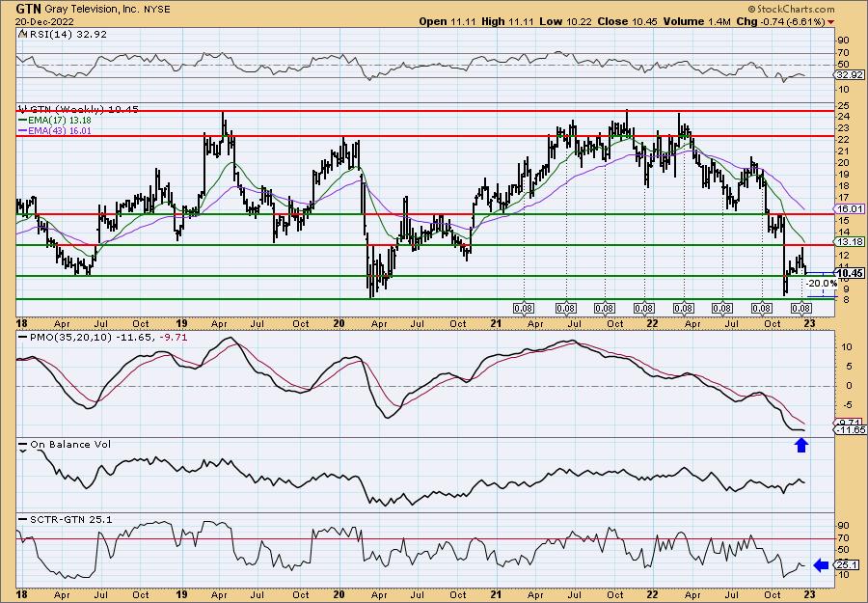This screenshot has height=603, width=868.
Task: Click the Chg -0.74 (-6.61%) value
Action: pos(781,21)
